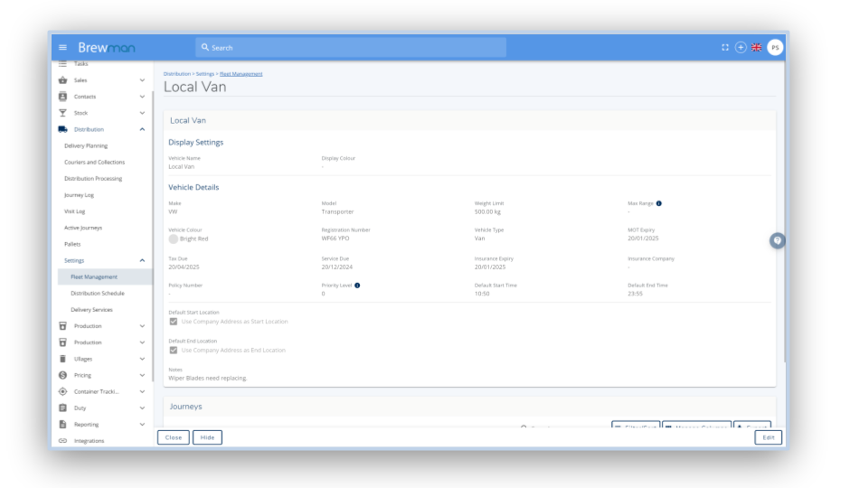The width and height of the screenshot is (868, 488).
Task: Open Couriers and Collections
Action: (94, 162)
